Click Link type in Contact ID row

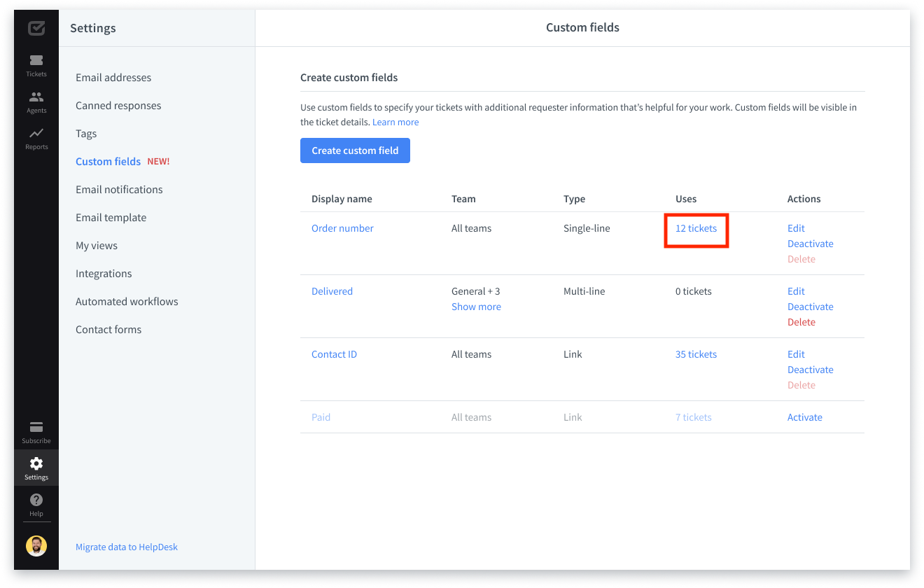573,354
